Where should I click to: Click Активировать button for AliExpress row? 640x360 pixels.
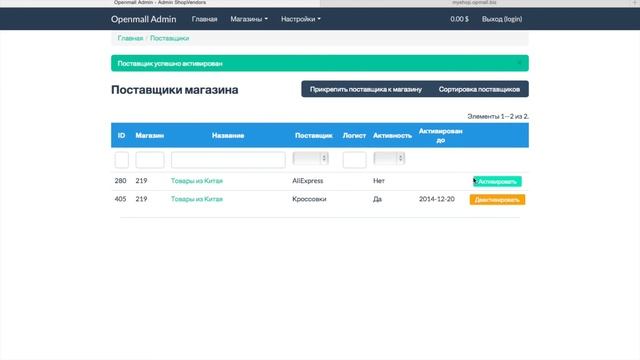click(x=497, y=181)
